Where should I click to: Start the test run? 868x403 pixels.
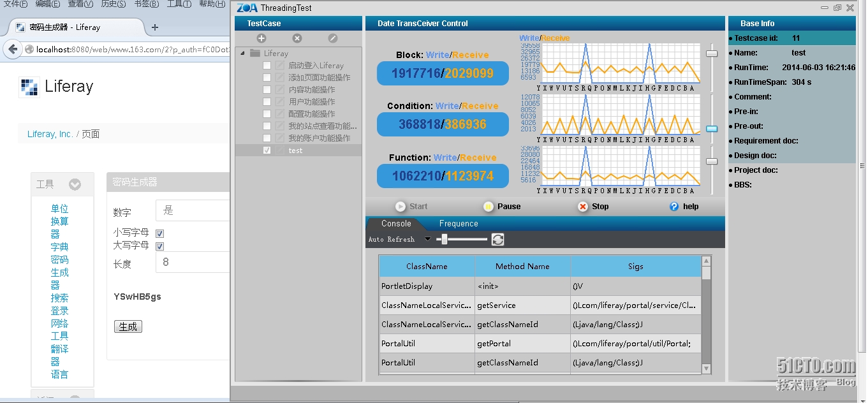click(x=411, y=207)
